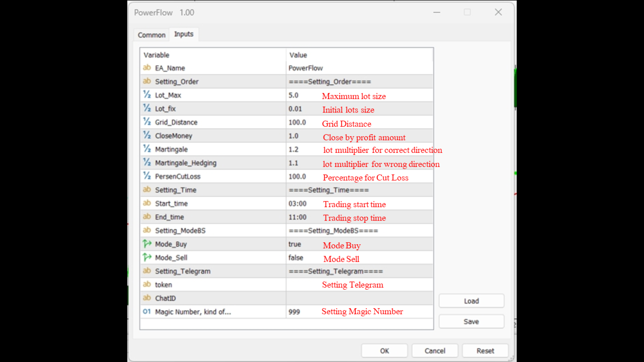The width and height of the screenshot is (644, 362).
Task: Select the green boolean icon beside Mode_Buy
Action: click(147, 244)
